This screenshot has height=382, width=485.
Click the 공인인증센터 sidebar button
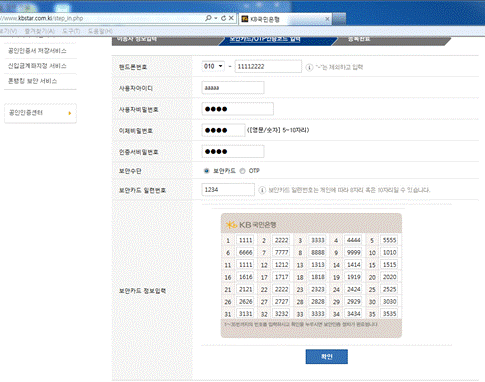coord(40,113)
